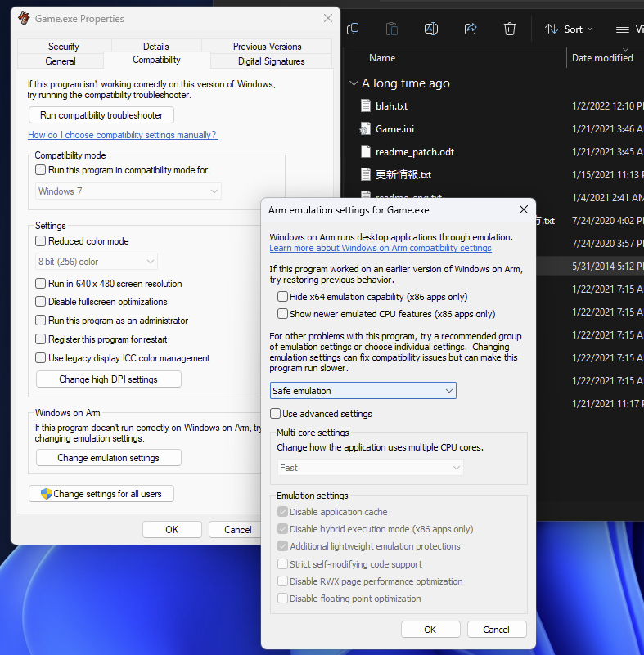Click the 更新情報.txt file icon
This screenshot has height=655, width=644.
(x=365, y=174)
